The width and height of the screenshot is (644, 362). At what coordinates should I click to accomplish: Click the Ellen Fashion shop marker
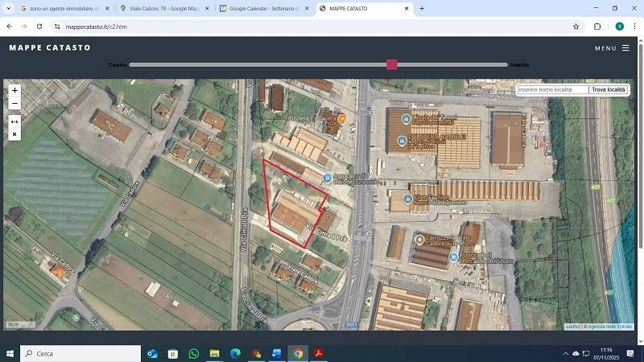point(406,198)
